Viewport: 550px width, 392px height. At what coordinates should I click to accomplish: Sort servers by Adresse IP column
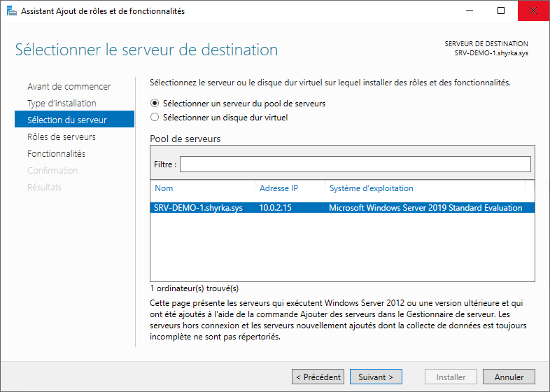(x=278, y=188)
